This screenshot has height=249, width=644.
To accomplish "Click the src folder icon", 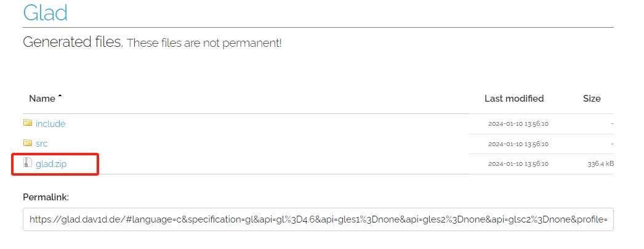I will (28, 142).
